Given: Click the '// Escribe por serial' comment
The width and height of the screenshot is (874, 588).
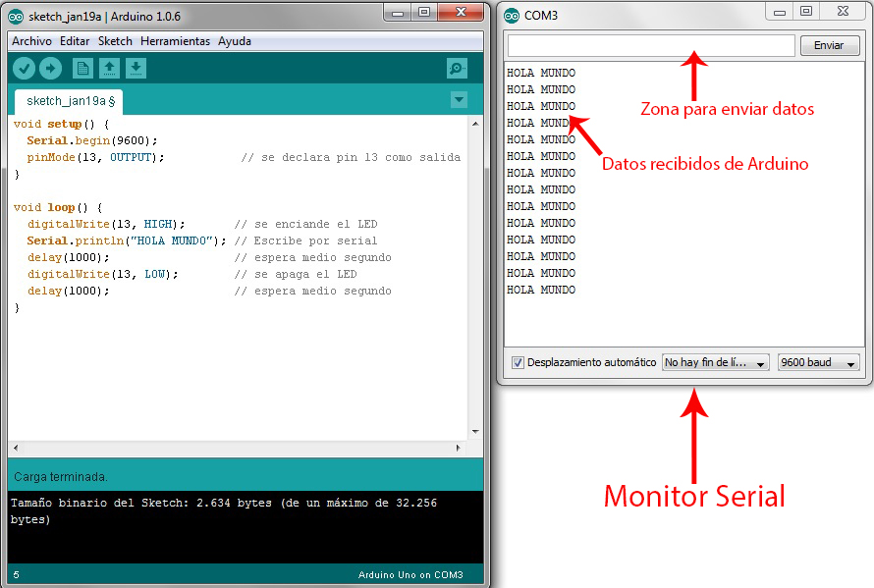Looking at the screenshot, I should point(305,241).
